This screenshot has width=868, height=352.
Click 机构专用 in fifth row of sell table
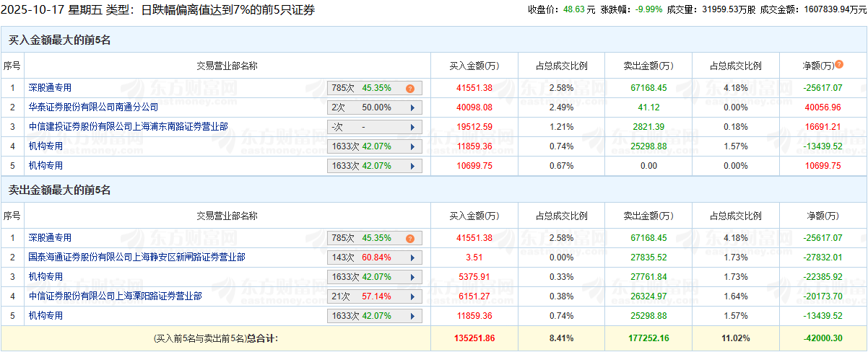(46, 315)
